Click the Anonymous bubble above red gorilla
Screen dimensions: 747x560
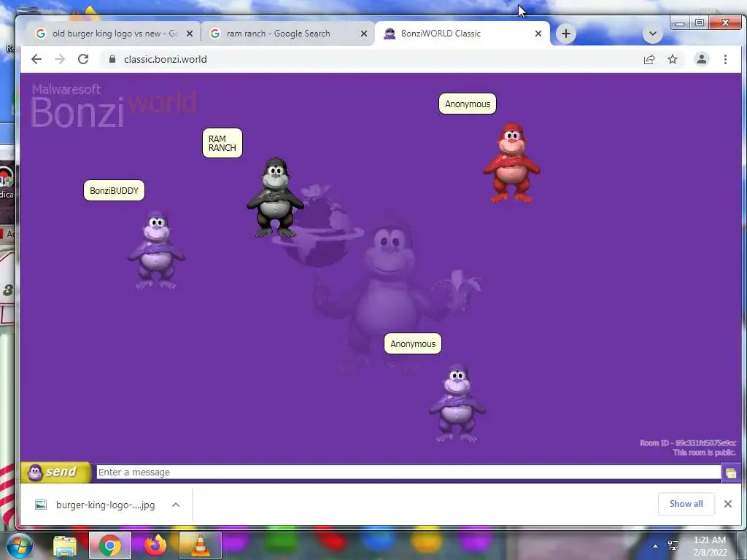pos(468,104)
